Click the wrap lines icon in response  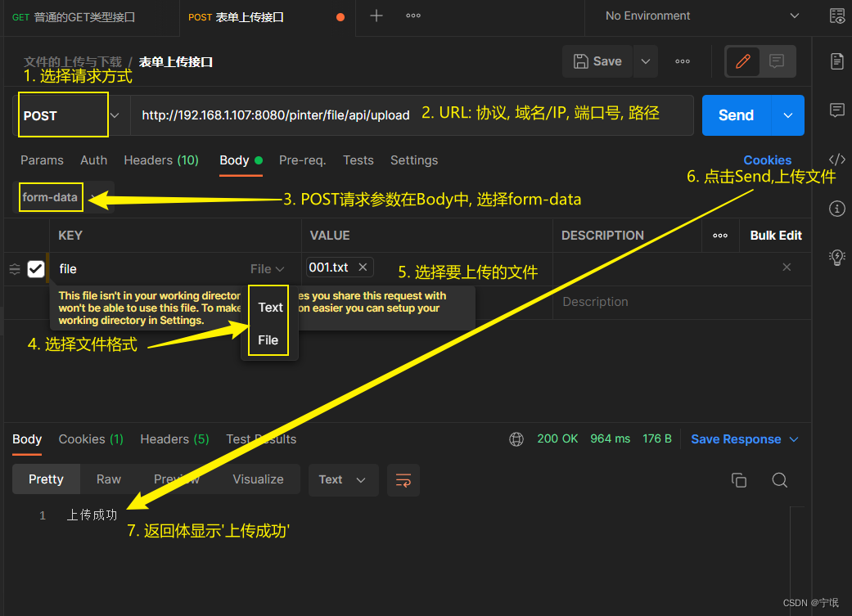[x=403, y=479]
